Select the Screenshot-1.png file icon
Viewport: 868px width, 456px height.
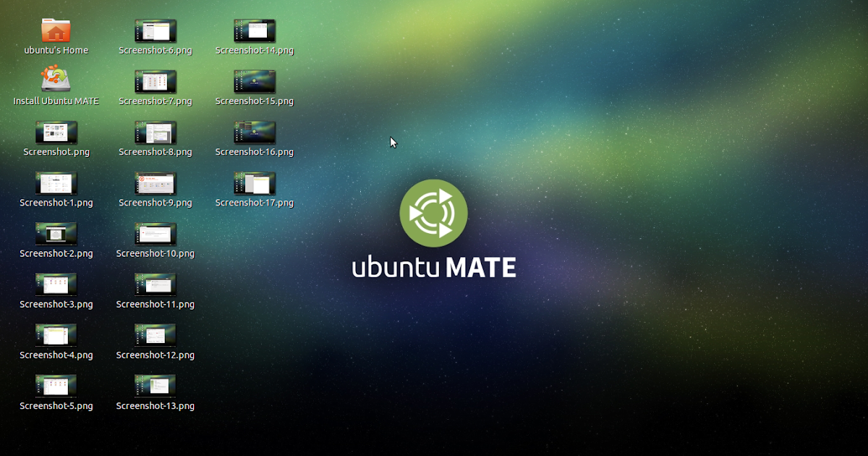pyautogui.click(x=56, y=183)
